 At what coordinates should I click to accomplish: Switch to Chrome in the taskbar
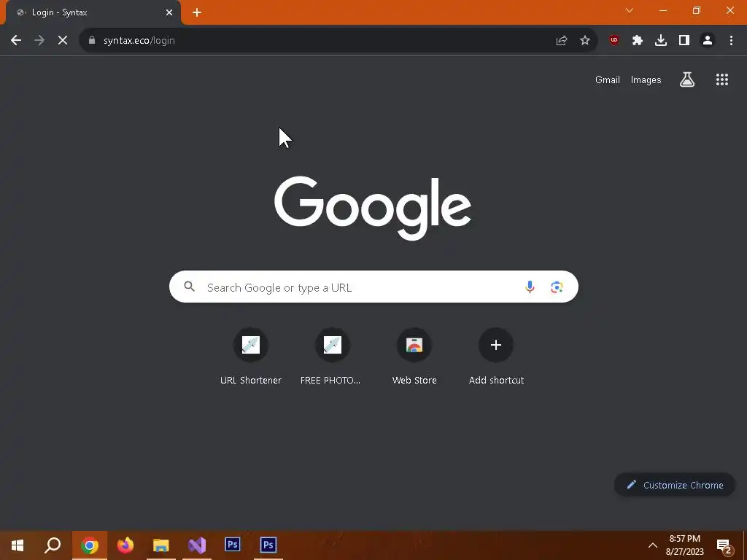[x=89, y=545]
